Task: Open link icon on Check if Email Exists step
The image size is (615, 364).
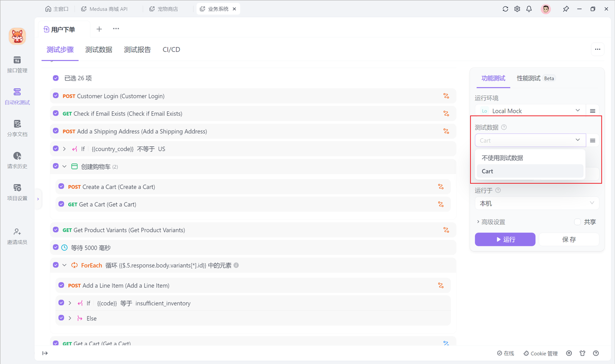Action: (x=446, y=113)
